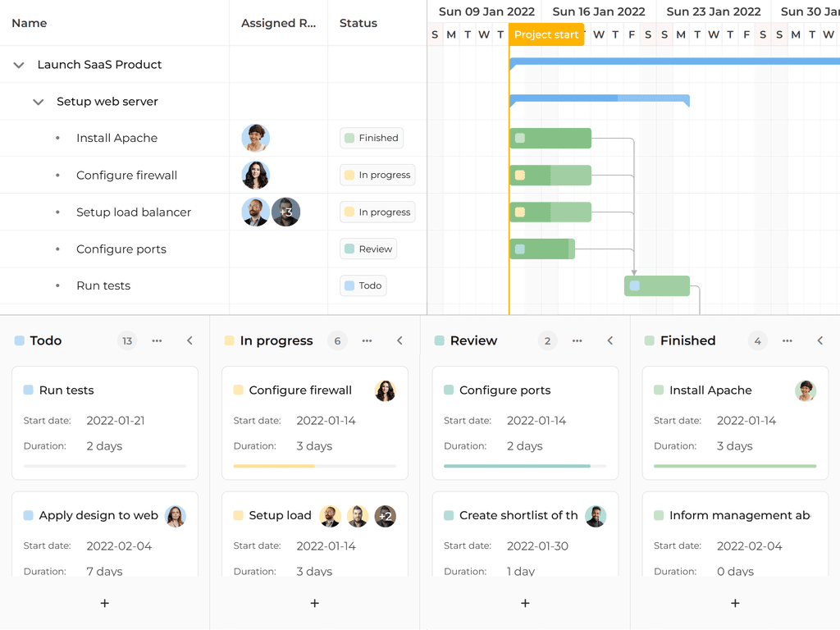Click the assignee avatar on Install Apache row
840x630 pixels.
[255, 138]
